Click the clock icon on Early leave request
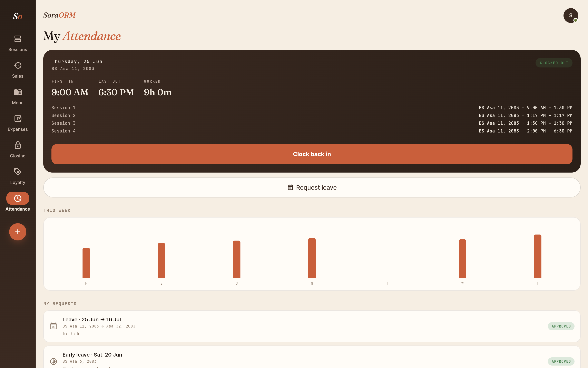Image resolution: width=588 pixels, height=368 pixels. click(x=53, y=361)
